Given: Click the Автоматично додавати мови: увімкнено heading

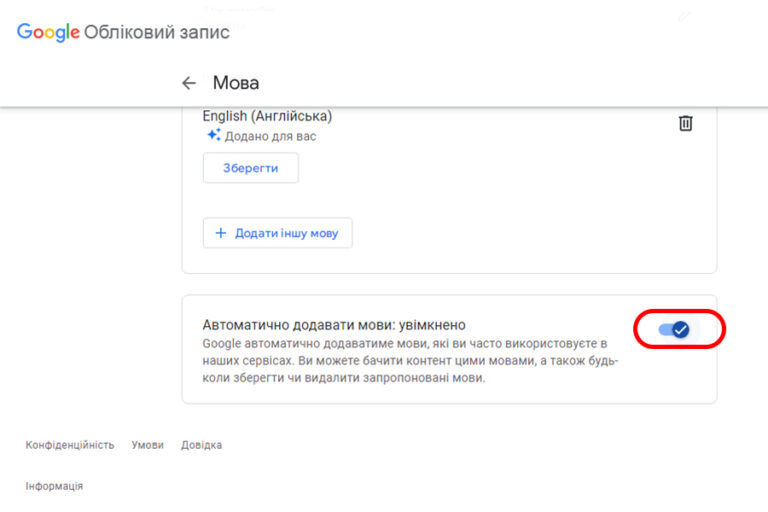Looking at the screenshot, I should (x=334, y=325).
